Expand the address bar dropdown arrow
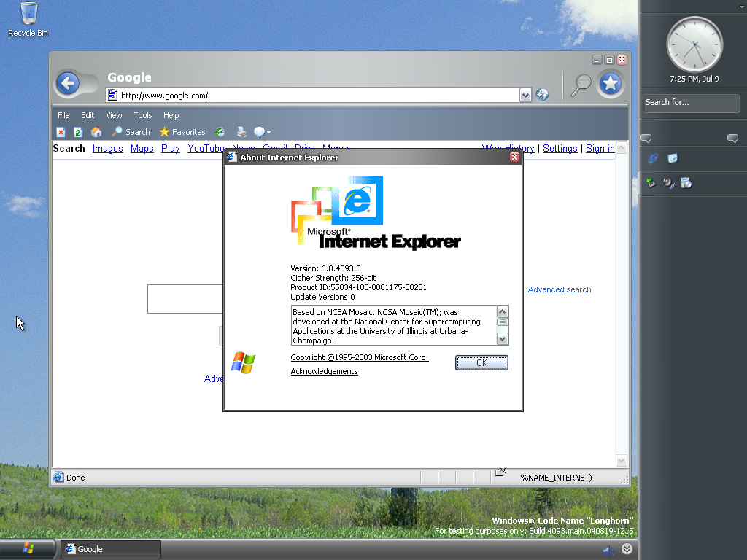This screenshot has height=560, width=747. click(x=525, y=96)
